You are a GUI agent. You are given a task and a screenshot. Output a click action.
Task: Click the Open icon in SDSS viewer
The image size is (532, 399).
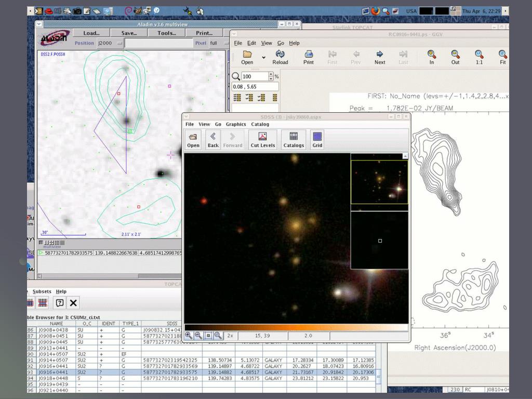[193, 140]
